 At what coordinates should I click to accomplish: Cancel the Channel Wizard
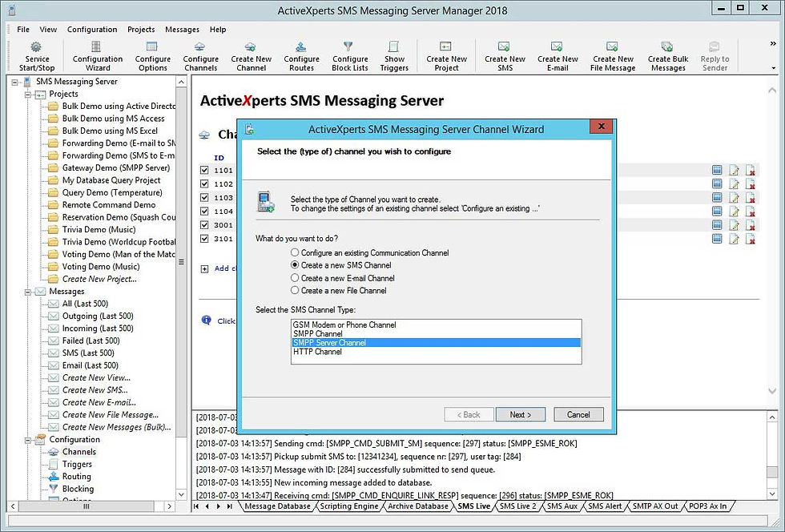(x=578, y=414)
